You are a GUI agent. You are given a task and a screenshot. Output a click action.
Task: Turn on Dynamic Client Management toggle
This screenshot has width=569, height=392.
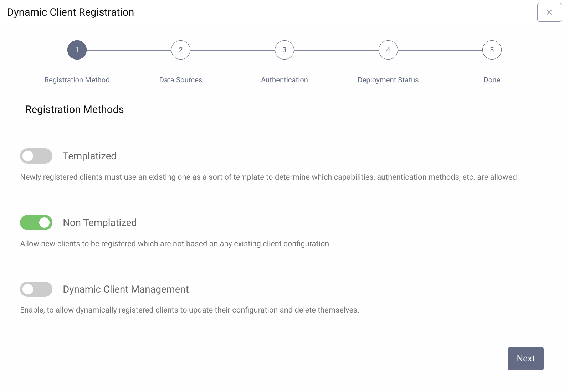(36, 289)
